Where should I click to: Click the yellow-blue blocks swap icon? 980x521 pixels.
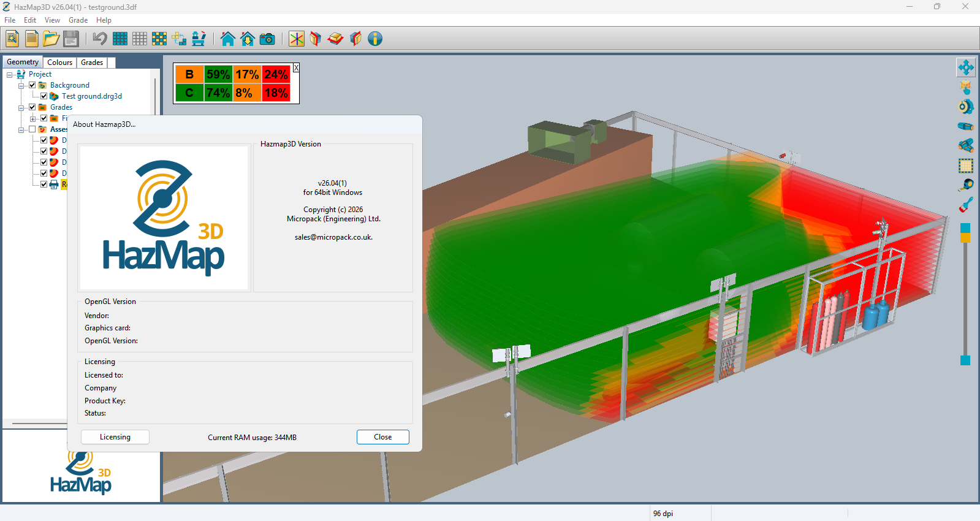[179, 39]
